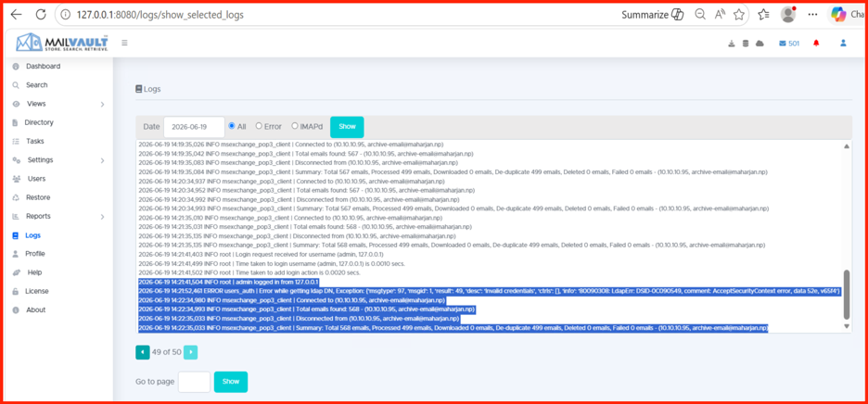Open Logs in the sidebar
This screenshot has width=868, height=404.
pyautogui.click(x=32, y=235)
